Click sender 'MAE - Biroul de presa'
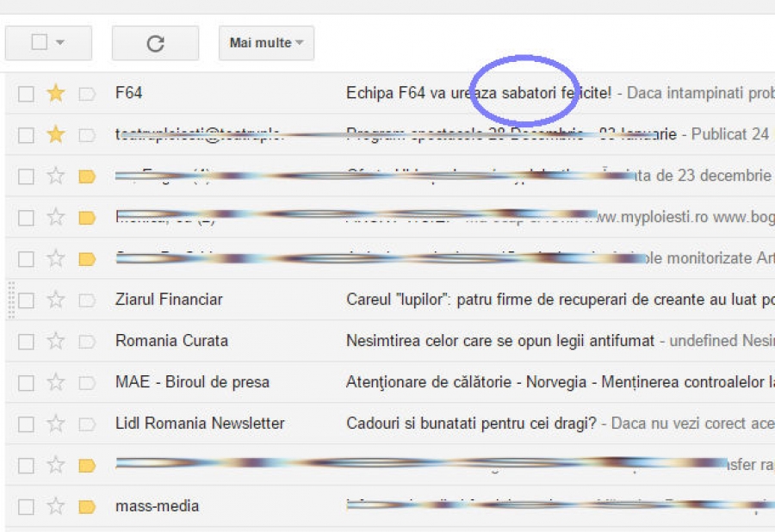The width and height of the screenshot is (775, 532). [x=192, y=382]
